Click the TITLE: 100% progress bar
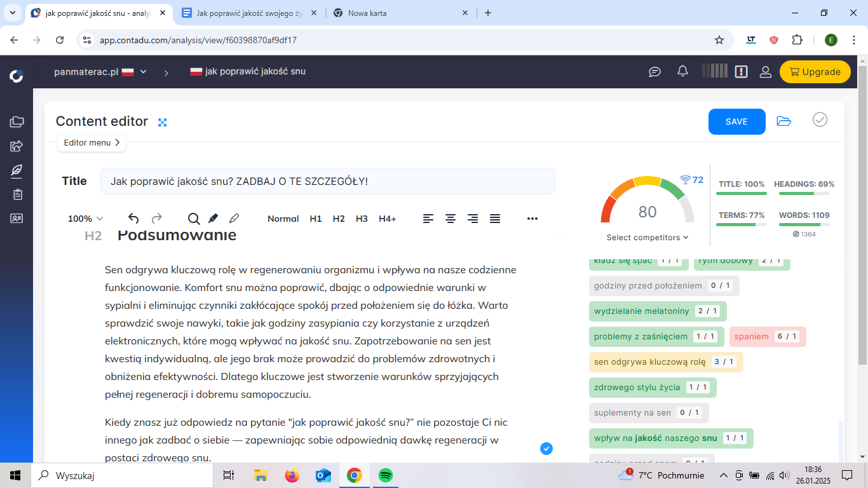This screenshot has width=868, height=488. pyautogui.click(x=742, y=193)
